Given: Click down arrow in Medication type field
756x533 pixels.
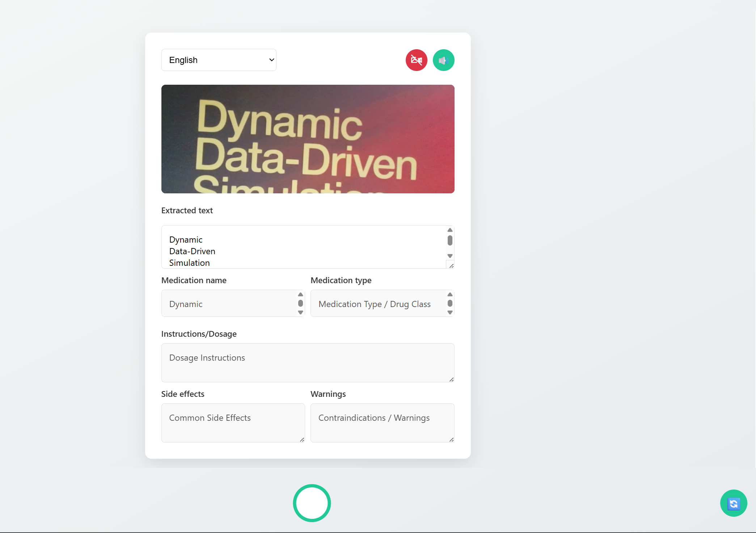Looking at the screenshot, I should point(450,312).
